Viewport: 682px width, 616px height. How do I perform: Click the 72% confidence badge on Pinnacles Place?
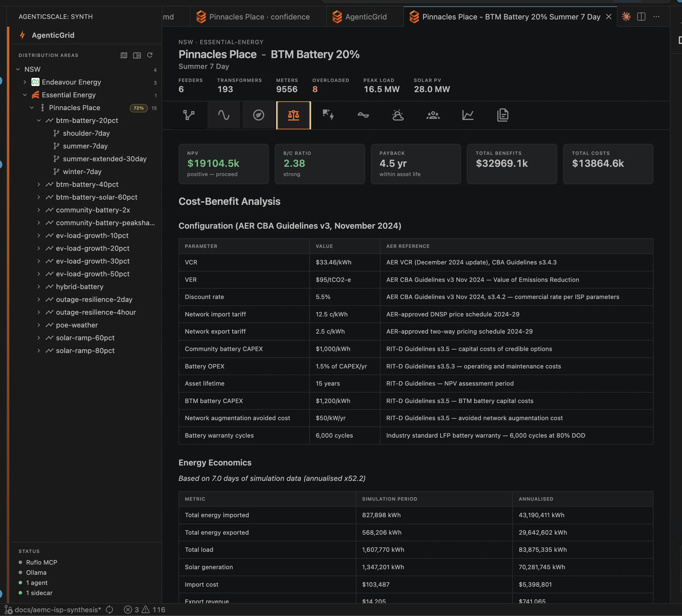(139, 108)
